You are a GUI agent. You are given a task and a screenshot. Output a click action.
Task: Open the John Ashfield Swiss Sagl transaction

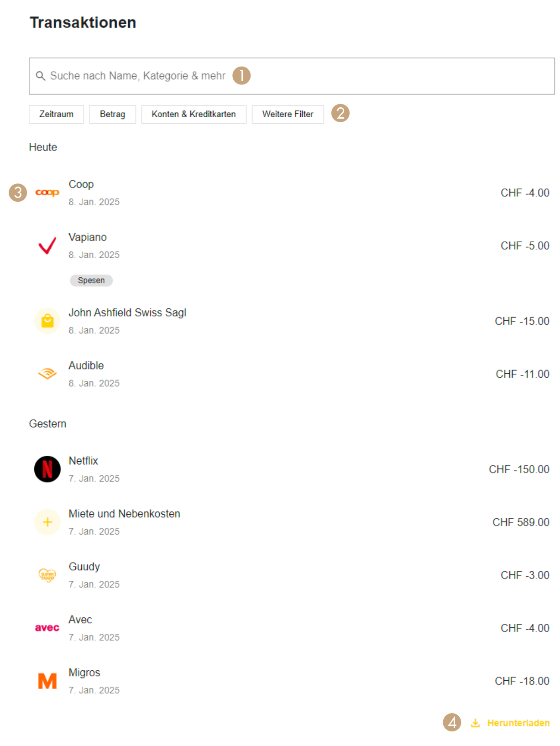(x=292, y=321)
